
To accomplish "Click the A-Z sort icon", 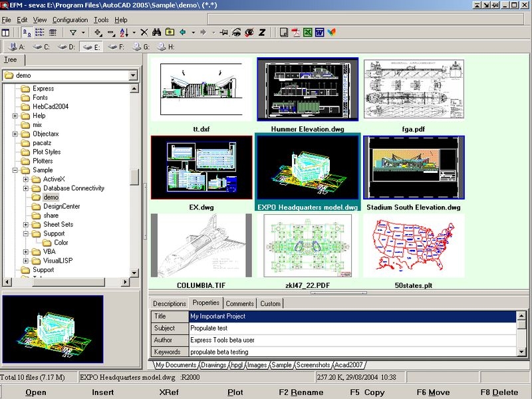I will tap(124, 33).
